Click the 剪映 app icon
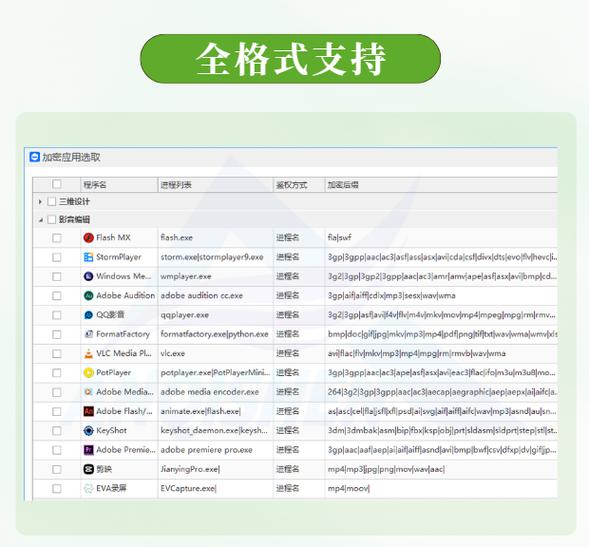The image size is (589, 547). (88, 469)
